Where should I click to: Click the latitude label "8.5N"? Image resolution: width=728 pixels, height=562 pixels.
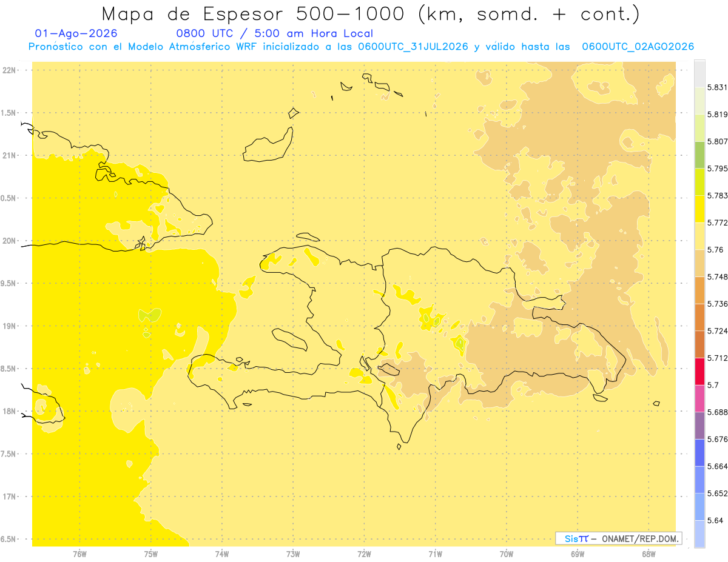point(8,369)
